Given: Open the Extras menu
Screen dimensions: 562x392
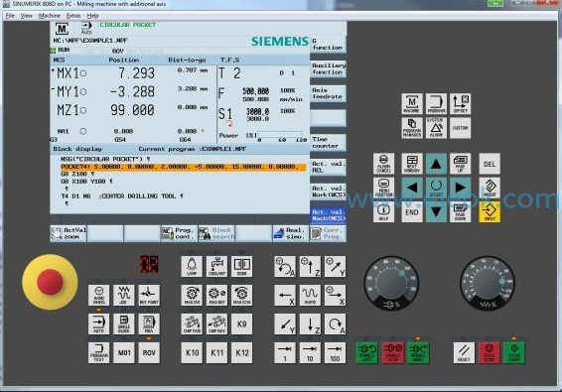Looking at the screenshot, I should coord(73,16).
